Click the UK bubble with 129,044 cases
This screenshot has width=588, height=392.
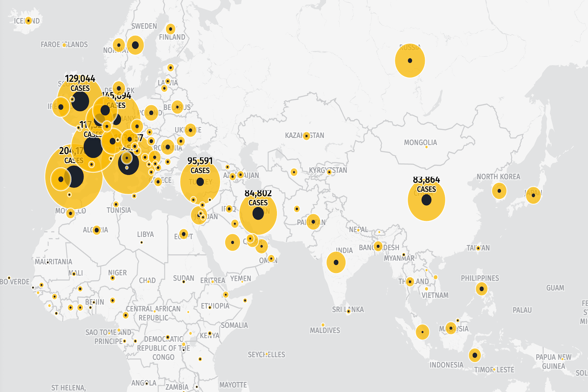pyautogui.click(x=80, y=102)
